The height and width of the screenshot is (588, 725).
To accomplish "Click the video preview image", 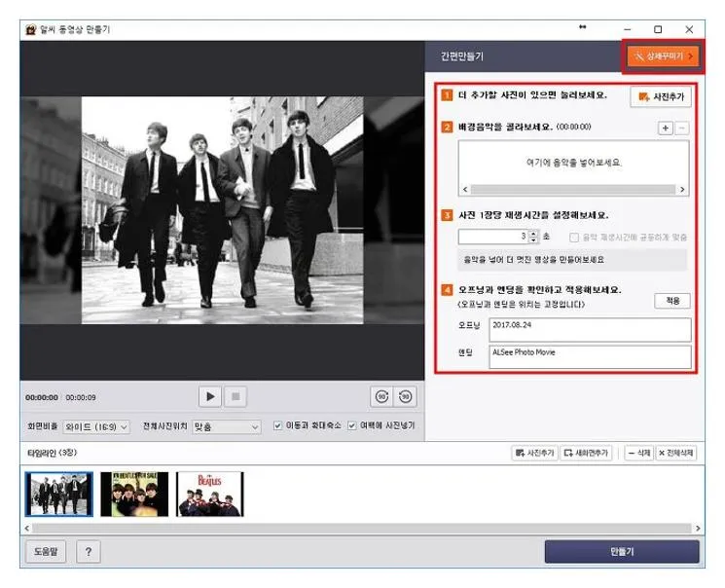I will tap(223, 210).
